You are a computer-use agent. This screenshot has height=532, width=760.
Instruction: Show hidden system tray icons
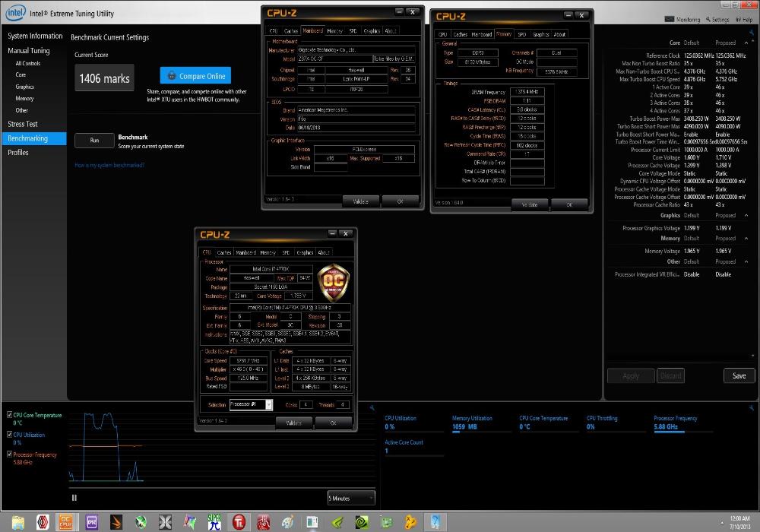(x=722, y=523)
